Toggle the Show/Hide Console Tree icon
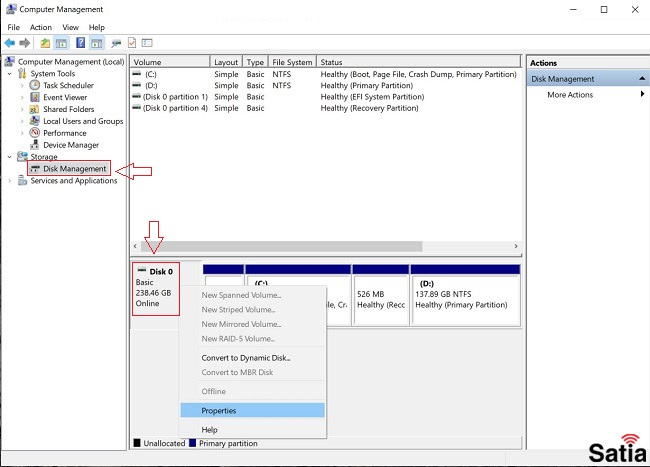The image size is (650, 467). 61,43
